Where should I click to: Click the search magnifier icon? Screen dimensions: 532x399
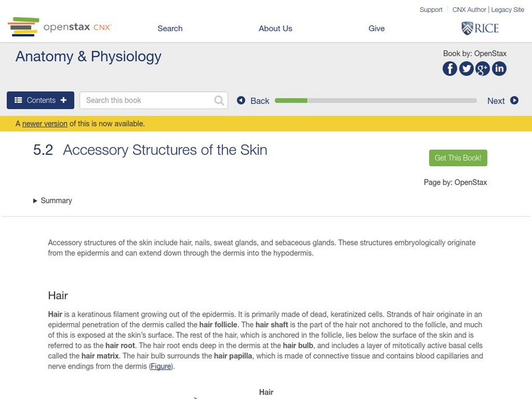(219, 100)
